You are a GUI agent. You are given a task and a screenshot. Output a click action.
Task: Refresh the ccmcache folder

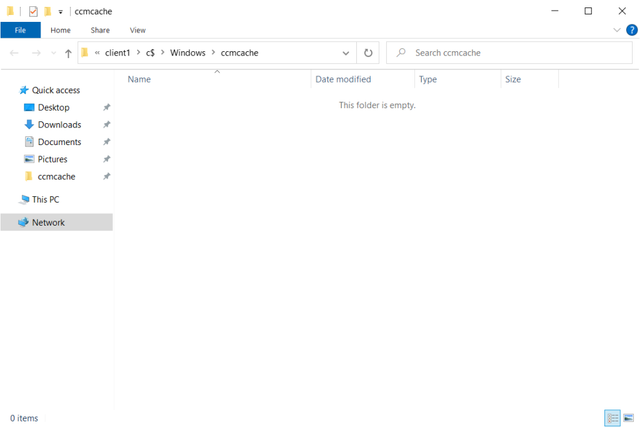point(368,53)
